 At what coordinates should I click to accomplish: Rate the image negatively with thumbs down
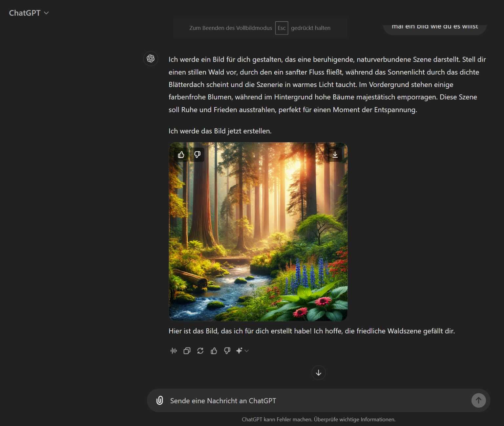pyautogui.click(x=197, y=154)
